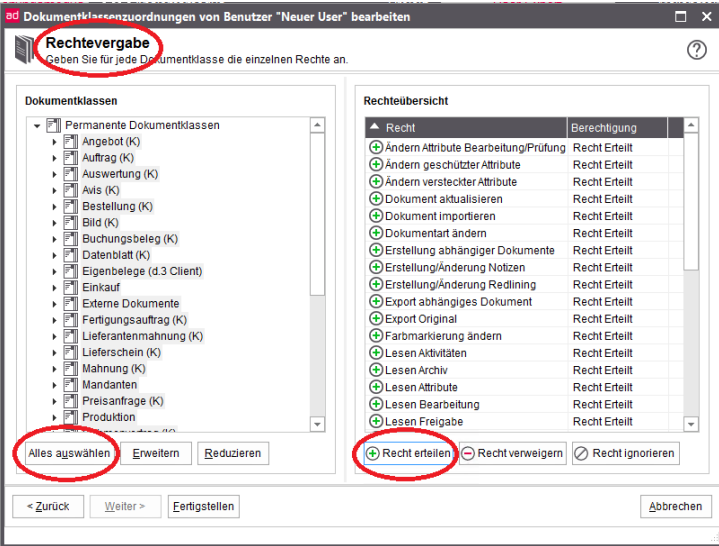Click the document icon beside Mandanten
The height and width of the screenshot is (546, 719).
[x=70, y=385]
